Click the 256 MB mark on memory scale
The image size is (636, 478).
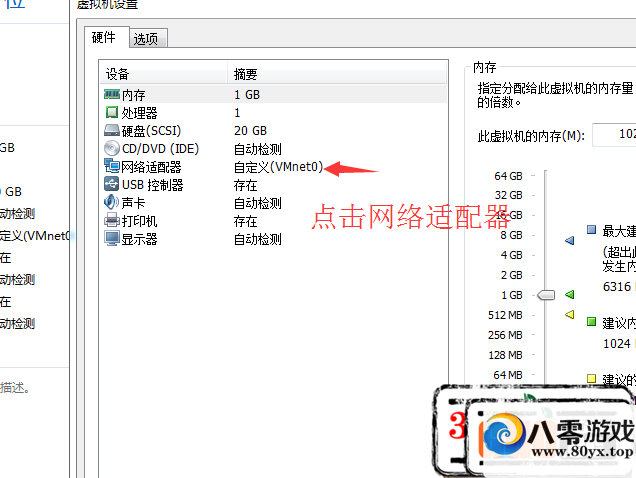pos(505,335)
